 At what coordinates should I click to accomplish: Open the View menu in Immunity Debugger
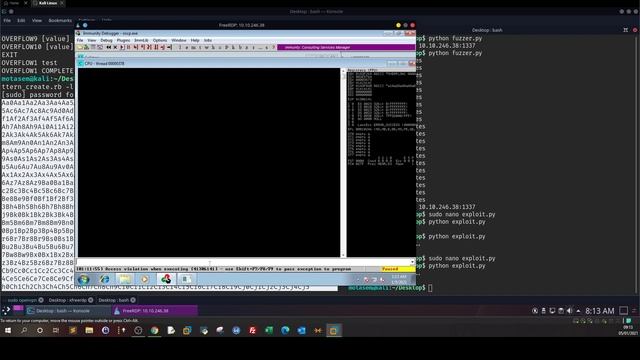tap(92, 40)
